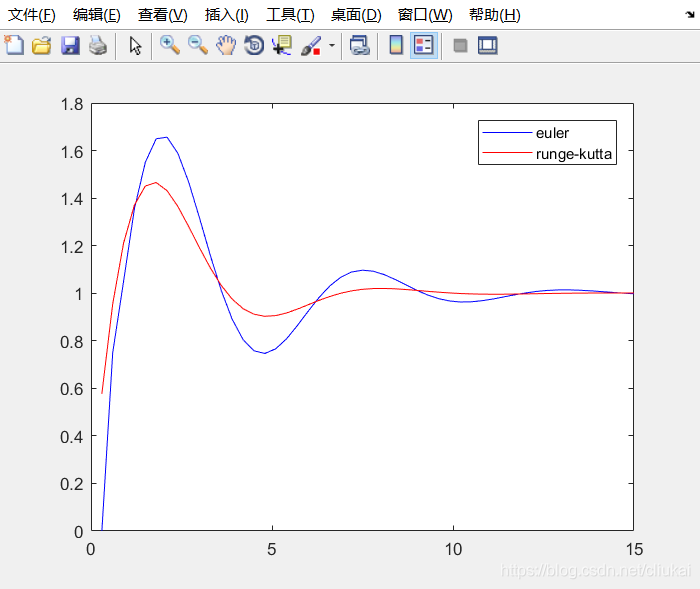Open the 插入(I) menu
Screen dimensions: 700x589
tap(227, 15)
